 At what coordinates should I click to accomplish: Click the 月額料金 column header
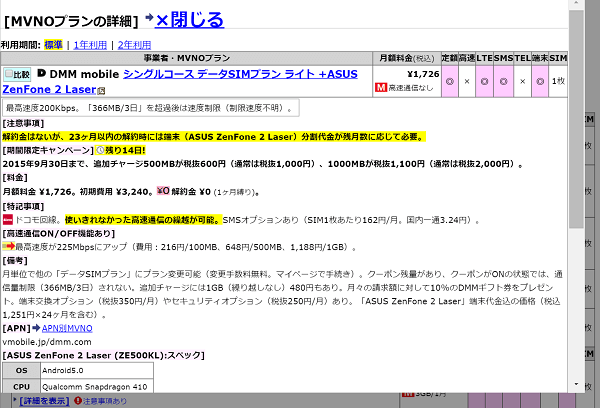coord(407,58)
